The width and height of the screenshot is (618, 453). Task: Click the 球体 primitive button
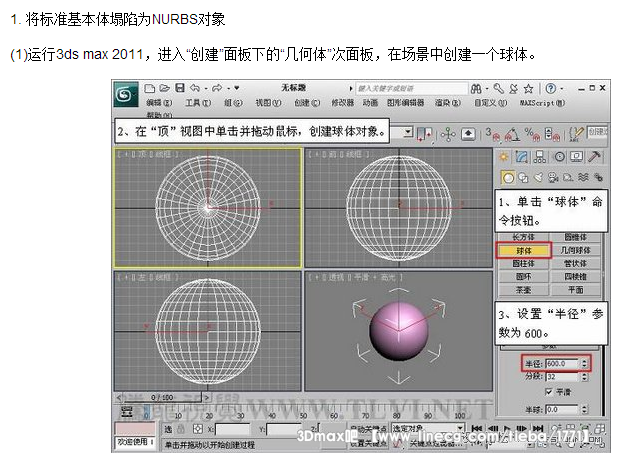pos(523,250)
